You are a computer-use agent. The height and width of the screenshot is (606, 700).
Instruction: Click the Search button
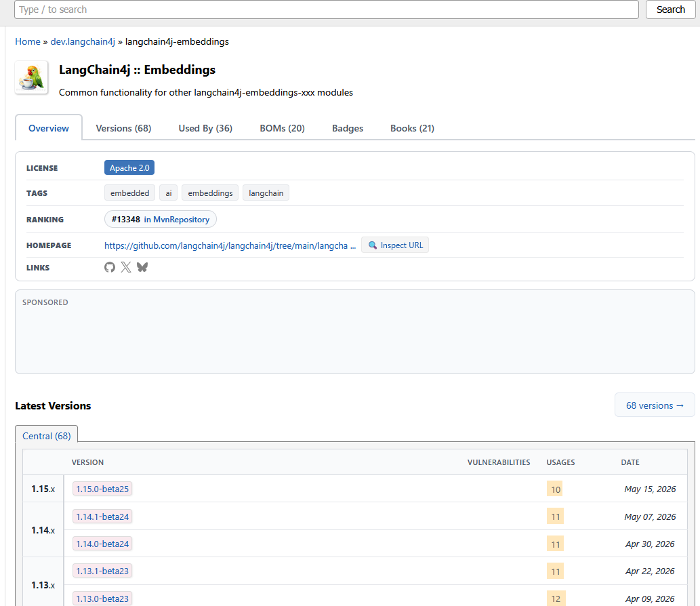tap(671, 9)
